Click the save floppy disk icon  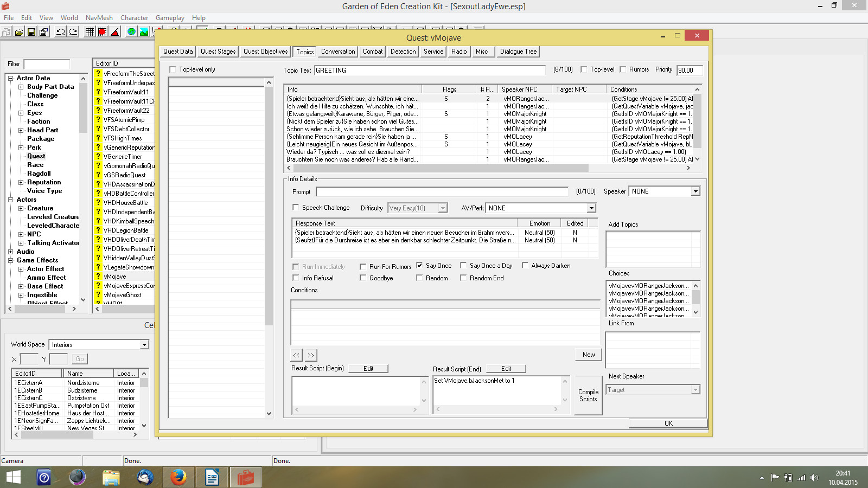click(x=31, y=32)
